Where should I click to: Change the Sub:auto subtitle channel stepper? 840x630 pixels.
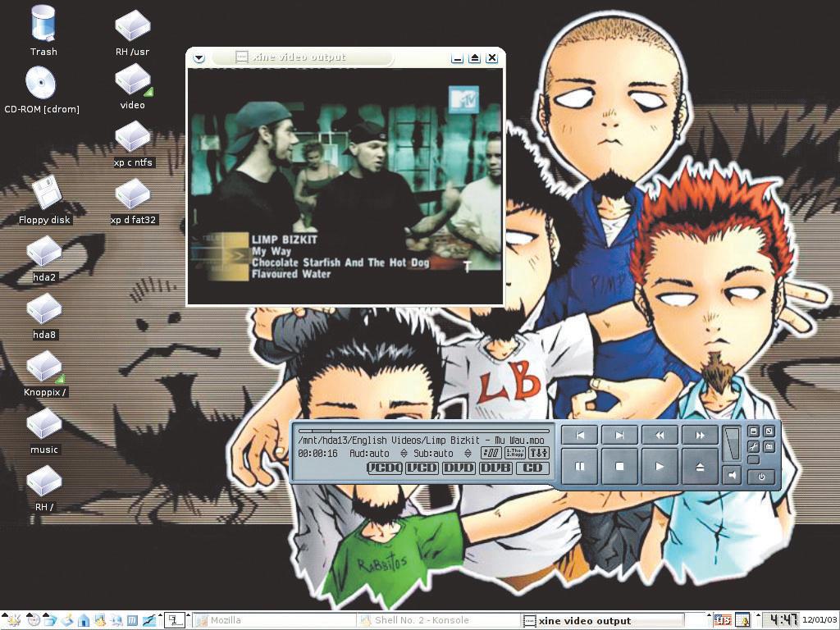468,454
